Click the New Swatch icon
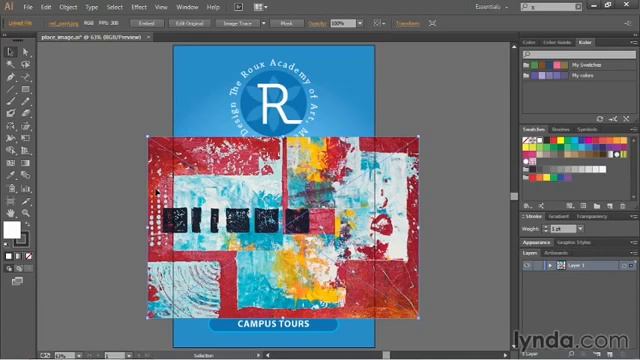640x360 pixels. 610,206
